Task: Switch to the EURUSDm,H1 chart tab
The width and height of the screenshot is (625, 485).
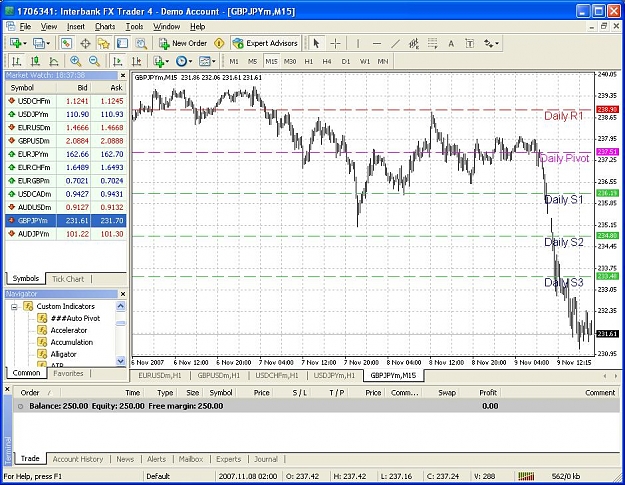Action: tap(160, 375)
